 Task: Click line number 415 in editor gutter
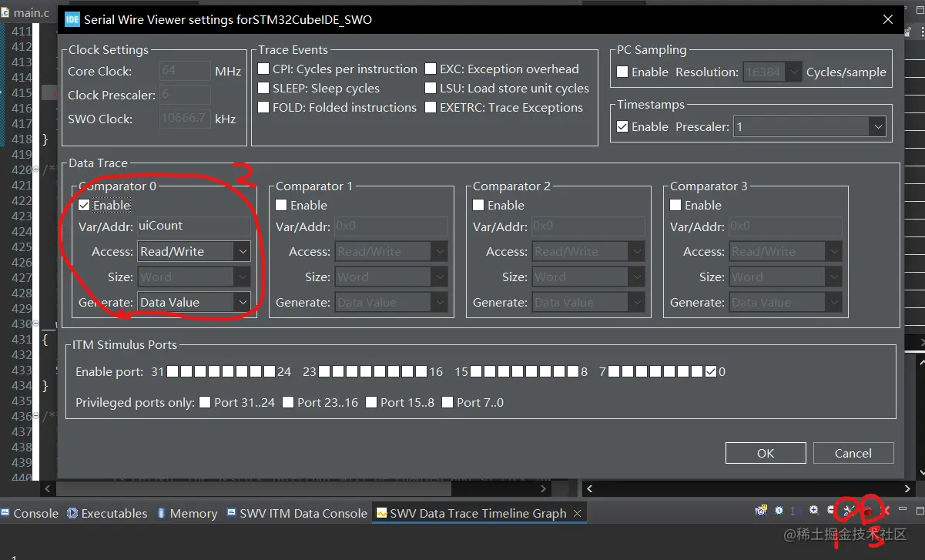pos(22,93)
